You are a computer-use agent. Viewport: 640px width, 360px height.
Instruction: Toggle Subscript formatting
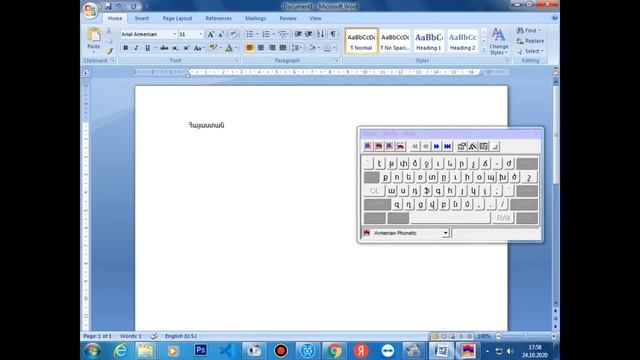[x=175, y=48]
